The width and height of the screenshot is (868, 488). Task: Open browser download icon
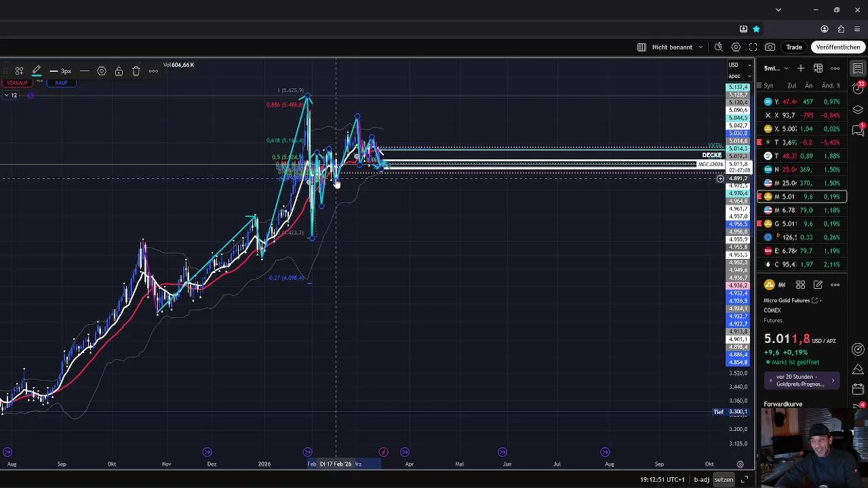[x=743, y=29]
